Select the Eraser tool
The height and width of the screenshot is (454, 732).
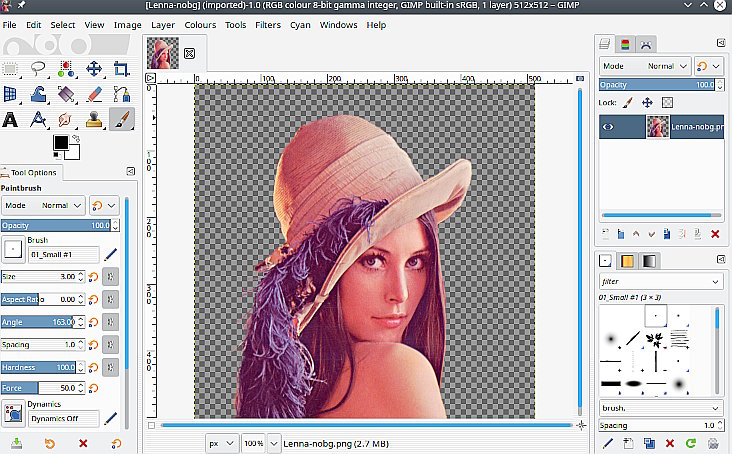click(x=94, y=94)
